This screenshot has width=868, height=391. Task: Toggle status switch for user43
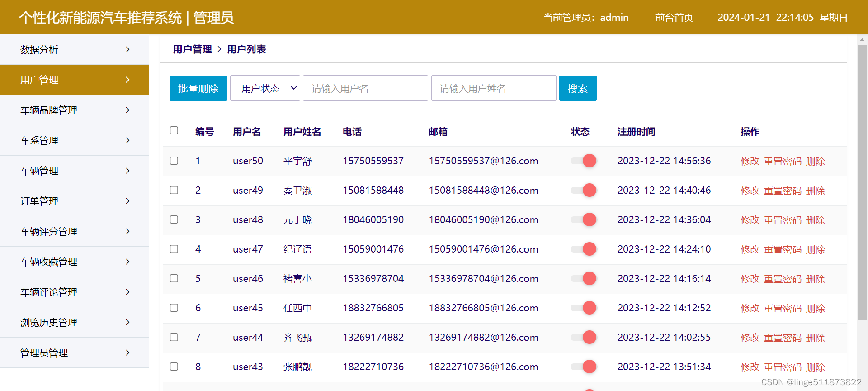584,367
